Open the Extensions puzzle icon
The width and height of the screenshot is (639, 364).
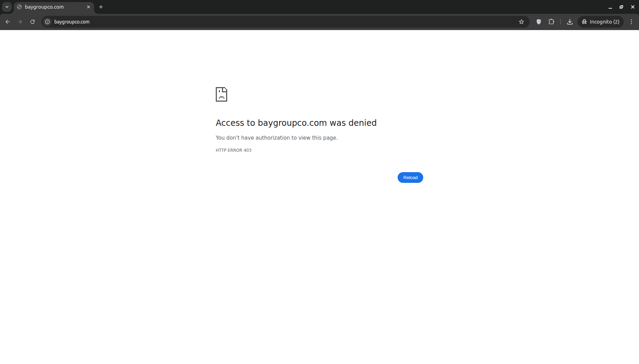552,22
